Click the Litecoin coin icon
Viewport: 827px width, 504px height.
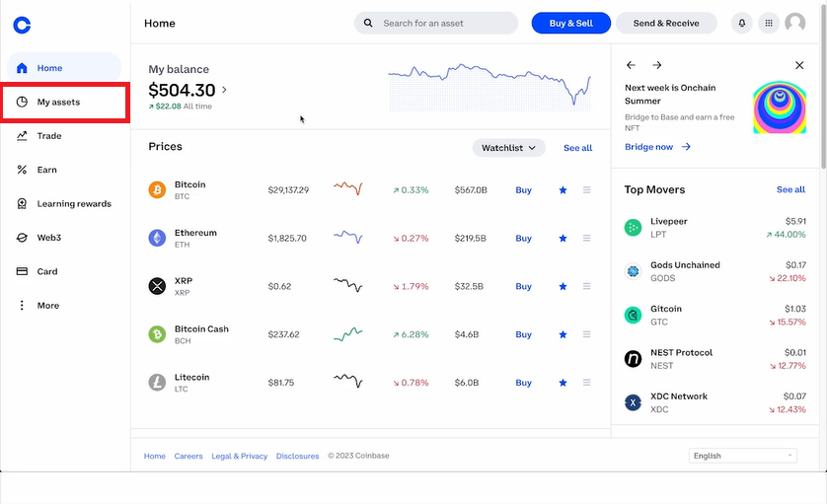pyautogui.click(x=157, y=383)
